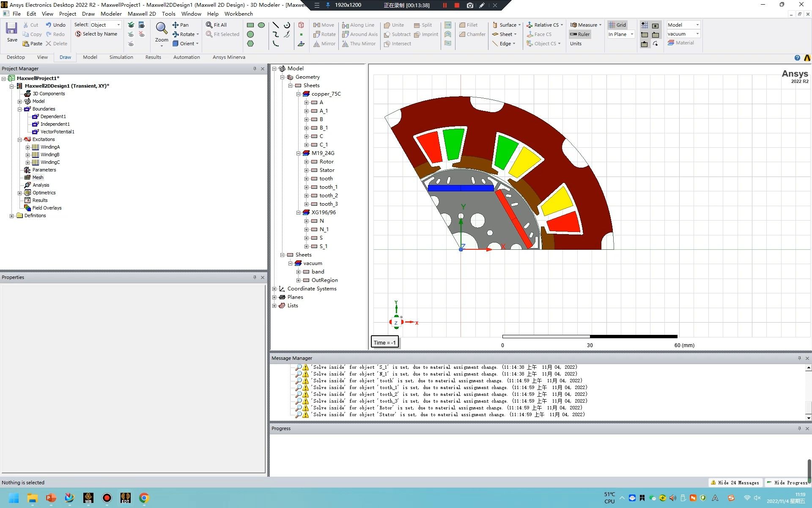Select the Draw Rectangle tool
The height and width of the screenshot is (508, 812).
(250, 25)
